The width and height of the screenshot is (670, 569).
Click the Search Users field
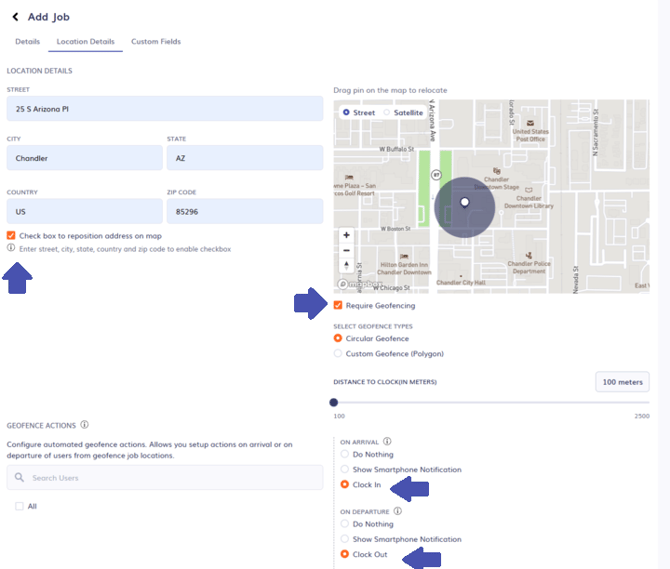click(165, 478)
